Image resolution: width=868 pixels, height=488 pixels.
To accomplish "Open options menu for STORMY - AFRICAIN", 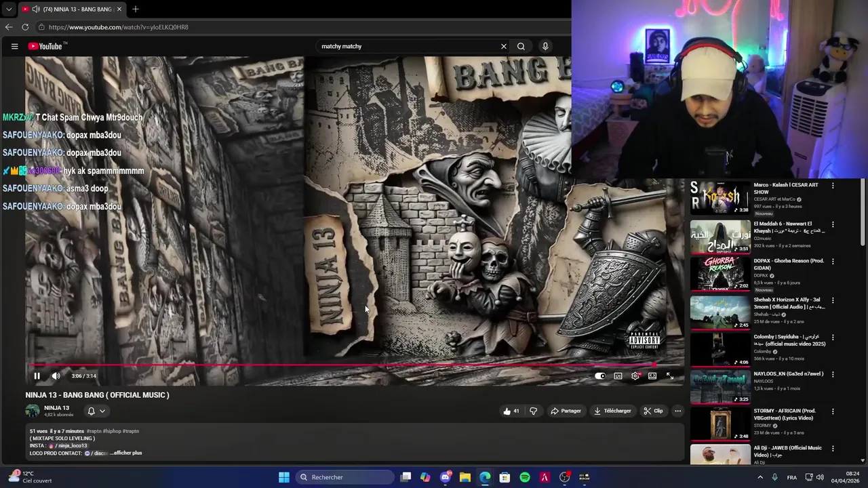I will [x=833, y=411].
